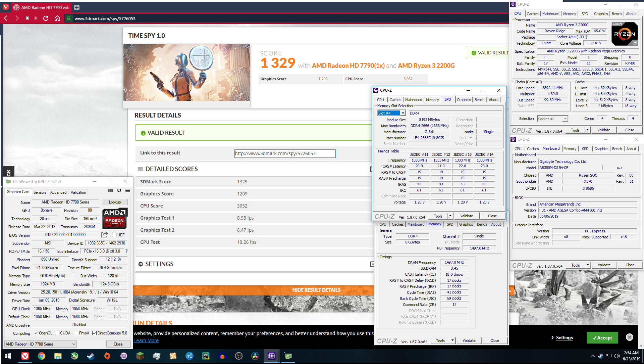Image resolution: width=644 pixels, height=364 pixels.
Task: Open File Explorer from the taskbar
Action: (x=58, y=356)
